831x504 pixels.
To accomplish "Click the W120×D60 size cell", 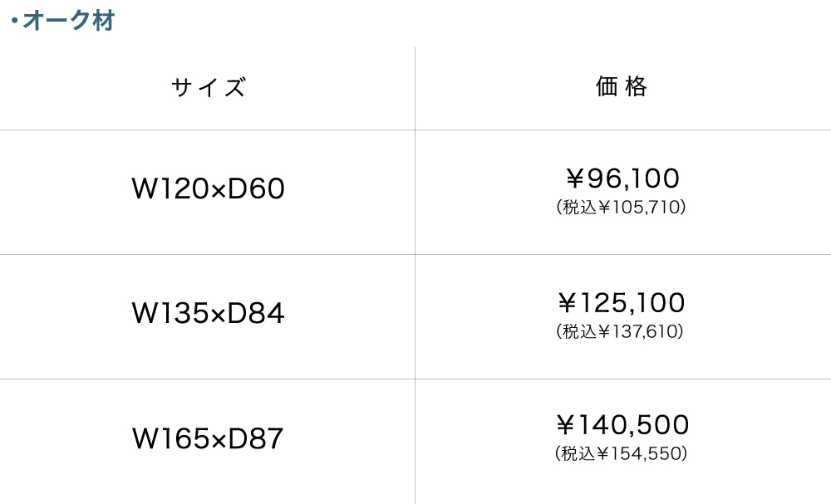I will tap(209, 189).
